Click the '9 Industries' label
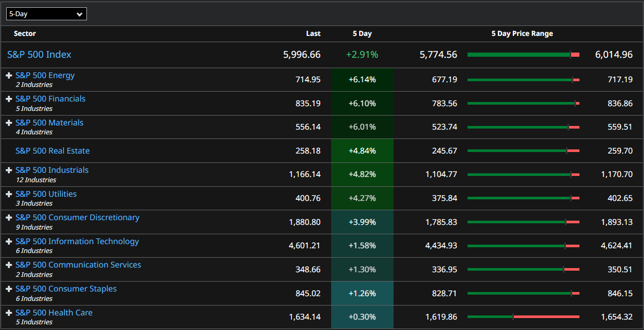The width and height of the screenshot is (644, 330). (34, 227)
